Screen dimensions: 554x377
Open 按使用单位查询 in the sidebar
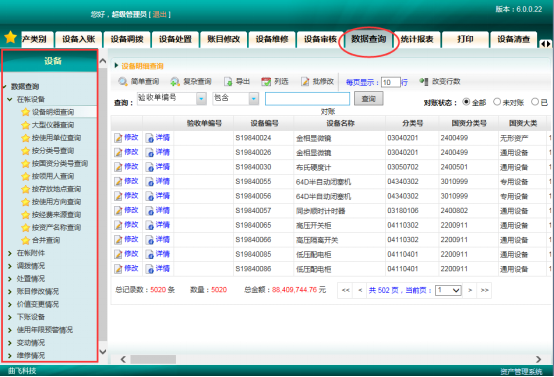click(57, 137)
